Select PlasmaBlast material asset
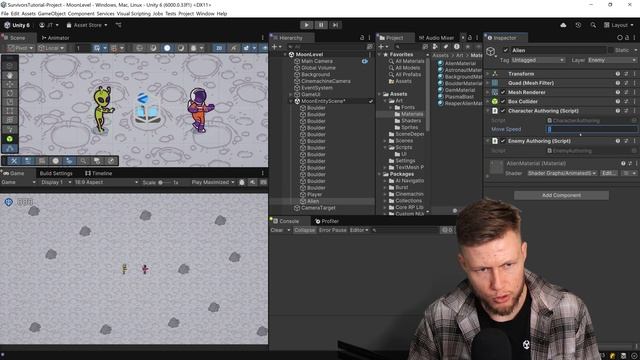This screenshot has height=360, width=640. tap(460, 97)
